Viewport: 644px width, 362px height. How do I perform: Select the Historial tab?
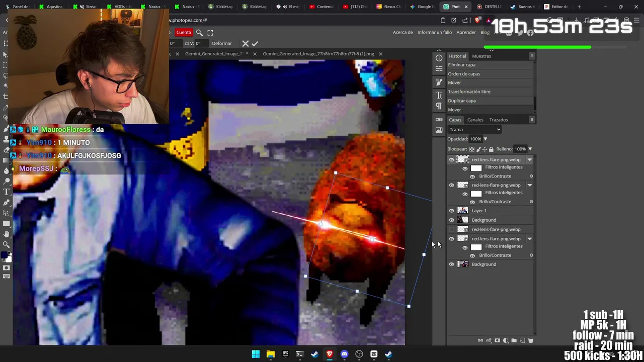[x=457, y=56]
